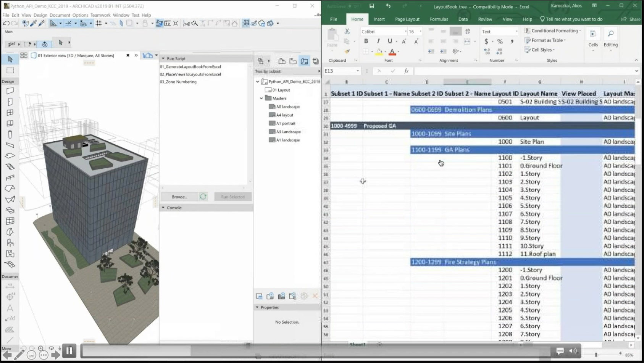Open the Cell Styles dropdown
The image size is (644, 363).
pyautogui.click(x=539, y=50)
